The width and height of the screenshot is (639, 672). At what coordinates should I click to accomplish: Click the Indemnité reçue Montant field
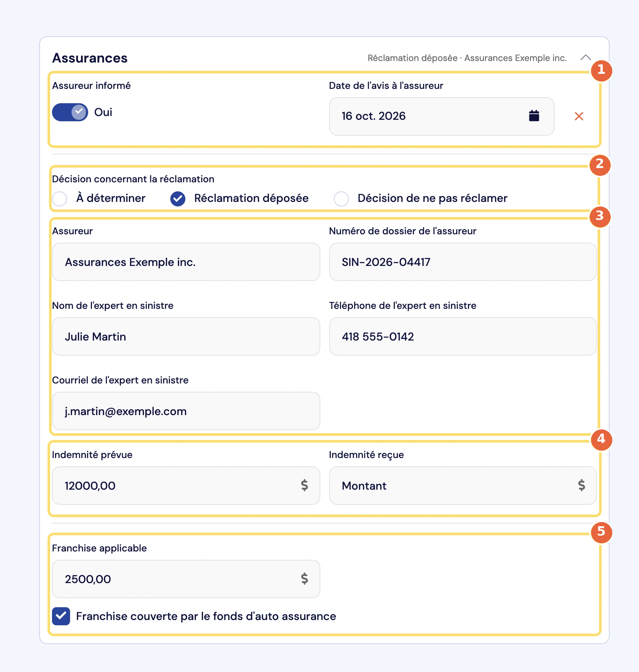coord(463,486)
